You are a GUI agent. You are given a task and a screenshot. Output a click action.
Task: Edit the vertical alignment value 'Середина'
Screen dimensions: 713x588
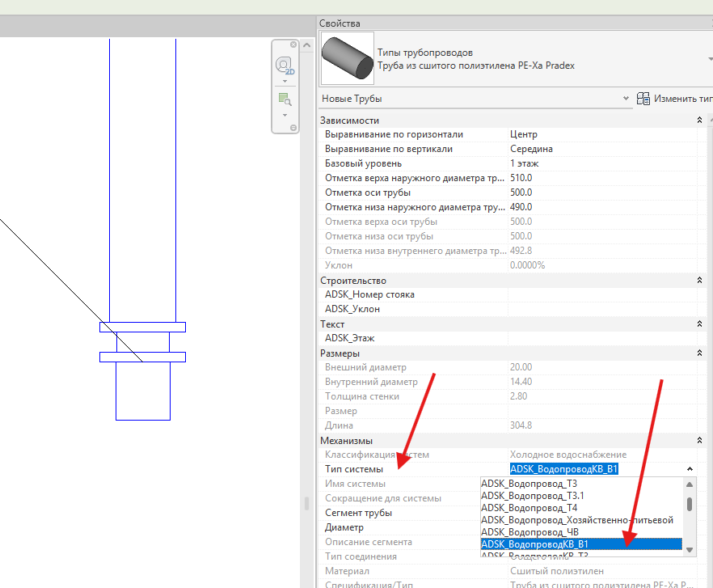602,149
